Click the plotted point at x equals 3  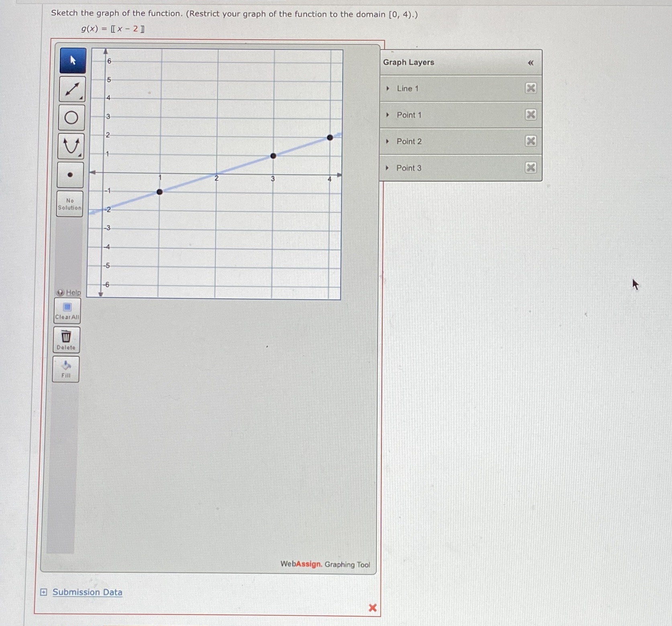point(273,156)
